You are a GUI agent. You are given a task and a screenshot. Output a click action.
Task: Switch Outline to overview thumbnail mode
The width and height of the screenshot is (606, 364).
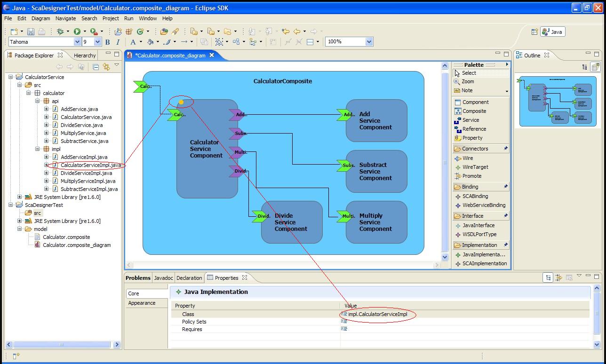(596, 67)
